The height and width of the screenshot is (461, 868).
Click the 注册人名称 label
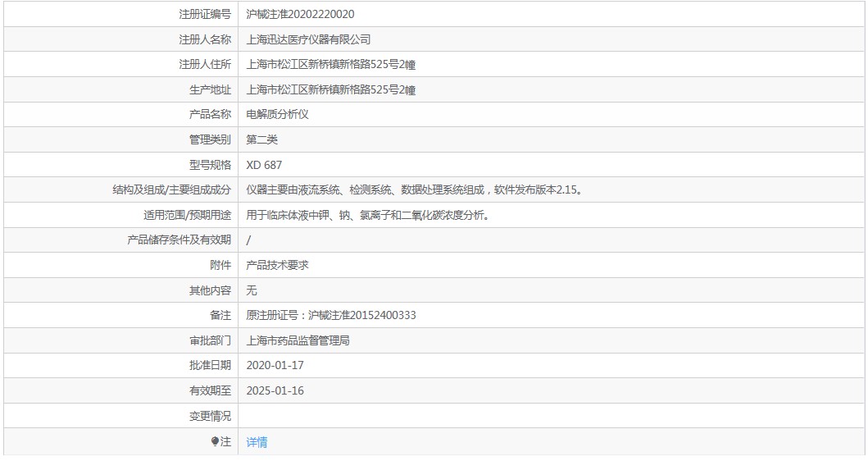[x=205, y=39]
